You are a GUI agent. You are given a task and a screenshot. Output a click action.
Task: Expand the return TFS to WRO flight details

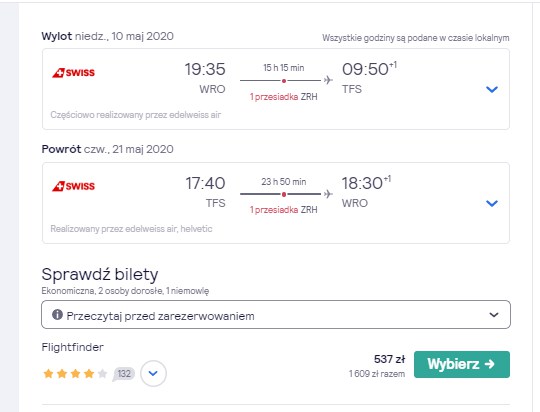pos(492,204)
